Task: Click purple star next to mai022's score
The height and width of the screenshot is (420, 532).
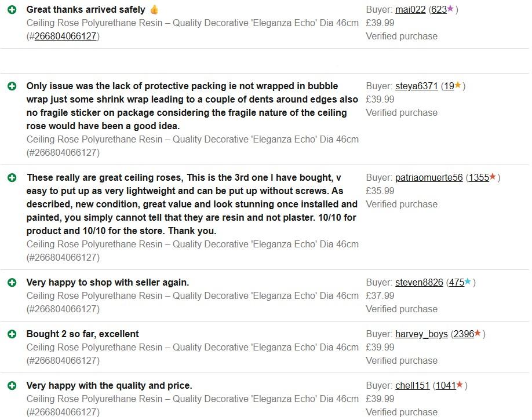Action: coord(450,9)
